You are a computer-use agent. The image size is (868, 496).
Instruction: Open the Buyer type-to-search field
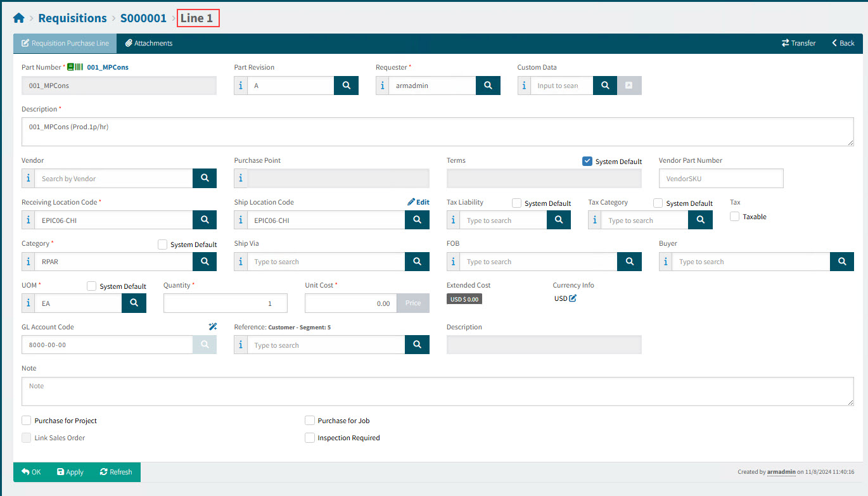pyautogui.click(x=750, y=262)
